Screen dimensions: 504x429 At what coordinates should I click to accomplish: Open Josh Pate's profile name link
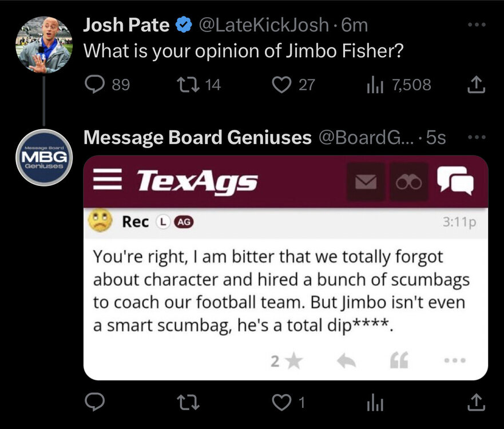126,25
